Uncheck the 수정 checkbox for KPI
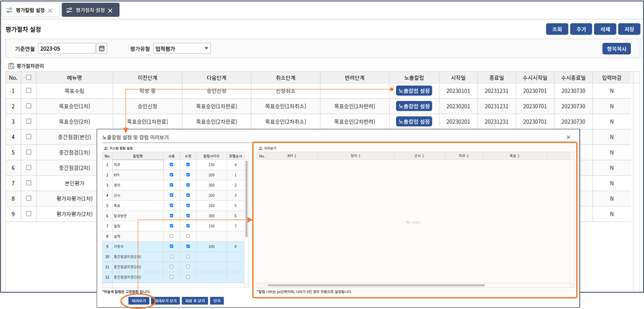Viewport: 644px width, 309px height. (x=188, y=175)
